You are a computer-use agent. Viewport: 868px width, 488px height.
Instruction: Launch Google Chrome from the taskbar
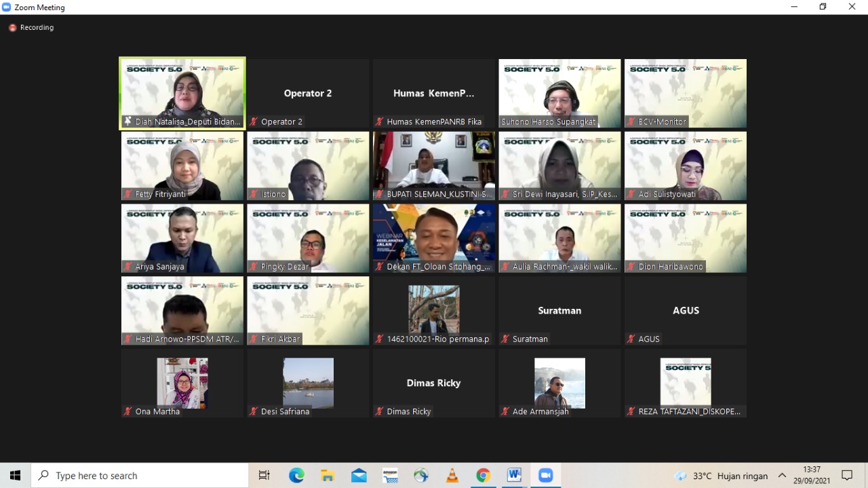483,475
